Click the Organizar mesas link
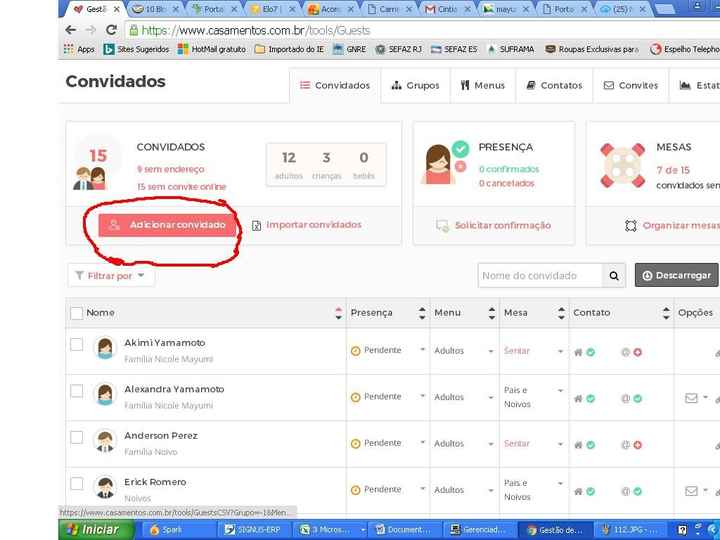 [672, 225]
